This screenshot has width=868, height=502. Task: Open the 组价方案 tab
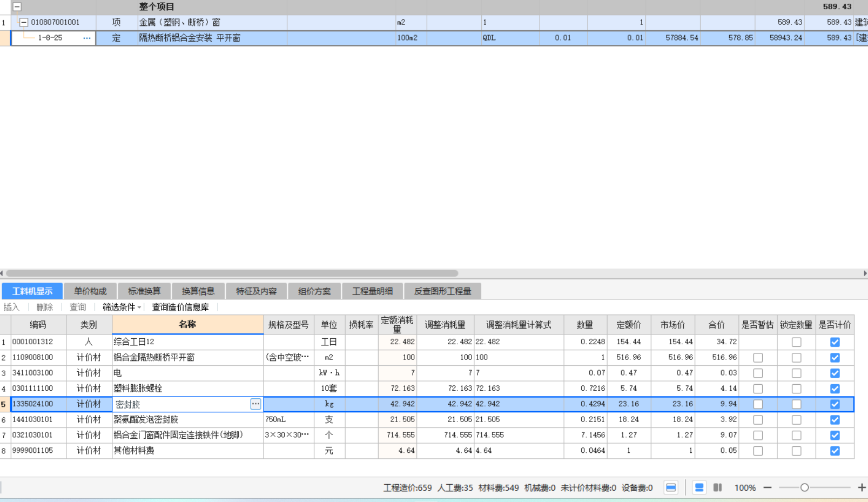tap(314, 291)
